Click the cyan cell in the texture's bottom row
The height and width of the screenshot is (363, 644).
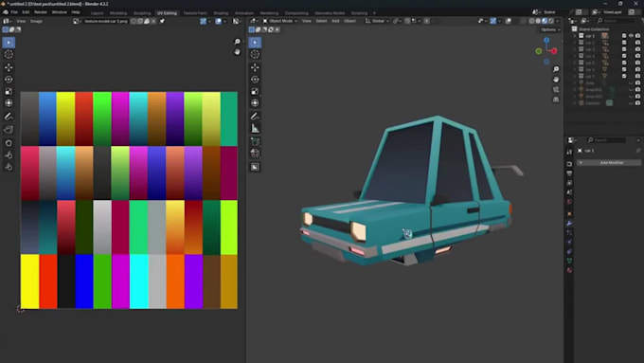click(139, 281)
